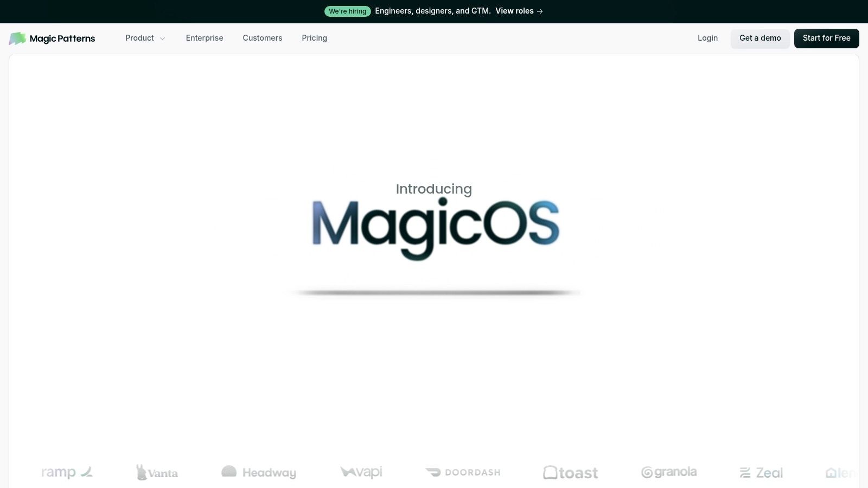This screenshot has height=488, width=868.
Task: Click the Magic Patterns wordmark text
Action: (x=62, y=38)
